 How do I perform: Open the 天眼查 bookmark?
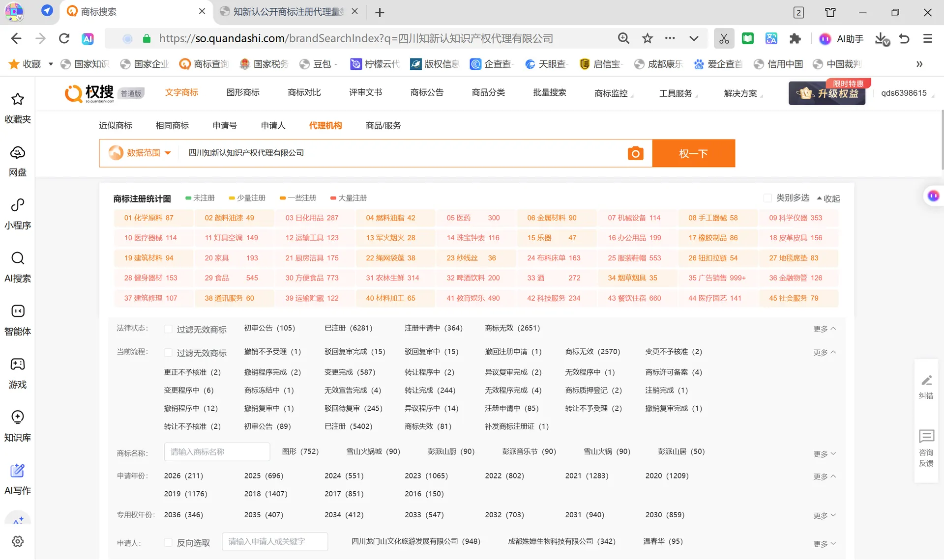click(x=547, y=64)
